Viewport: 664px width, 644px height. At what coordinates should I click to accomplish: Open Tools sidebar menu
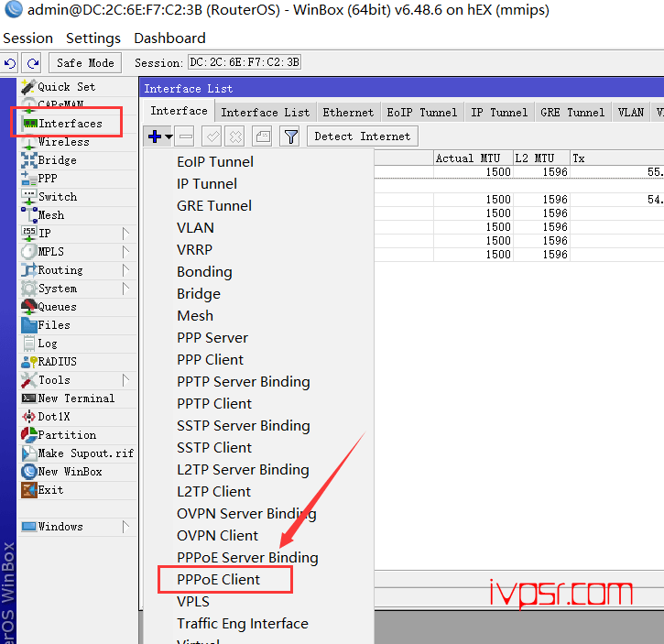tap(79, 380)
